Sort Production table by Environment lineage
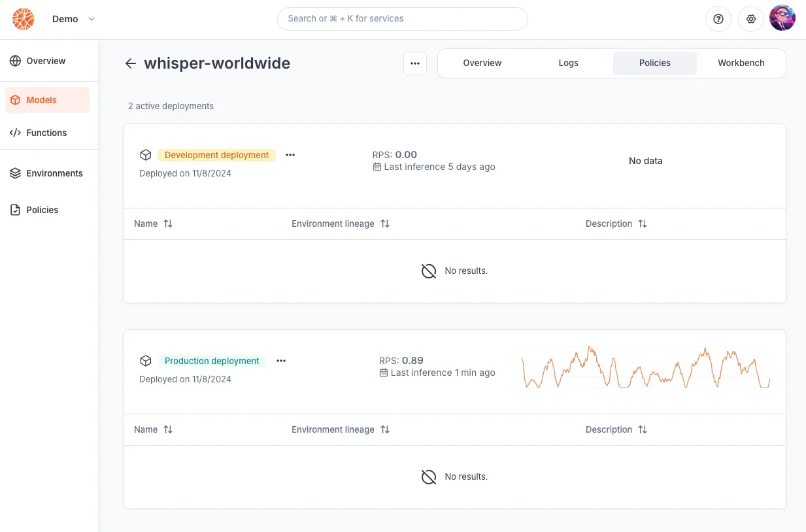The height and width of the screenshot is (532, 806). [x=341, y=429]
